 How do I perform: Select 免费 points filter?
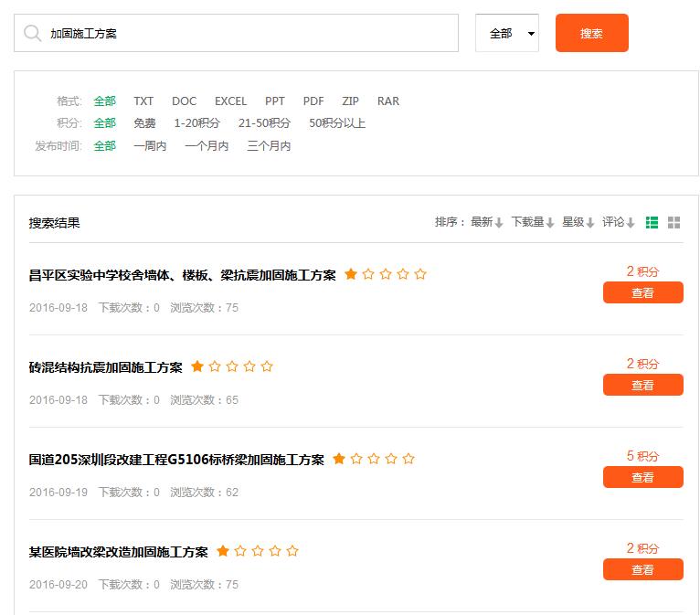(x=144, y=123)
